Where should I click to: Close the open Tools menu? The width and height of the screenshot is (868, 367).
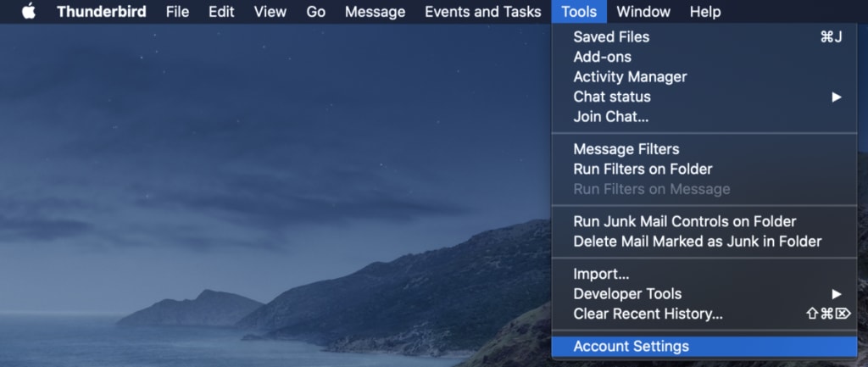pos(579,12)
